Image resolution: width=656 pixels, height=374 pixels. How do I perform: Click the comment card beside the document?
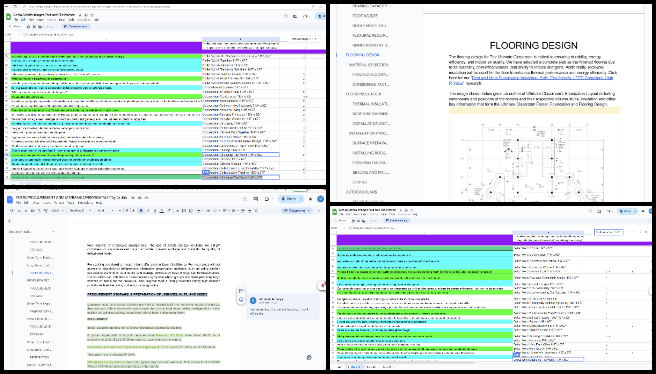point(283,306)
